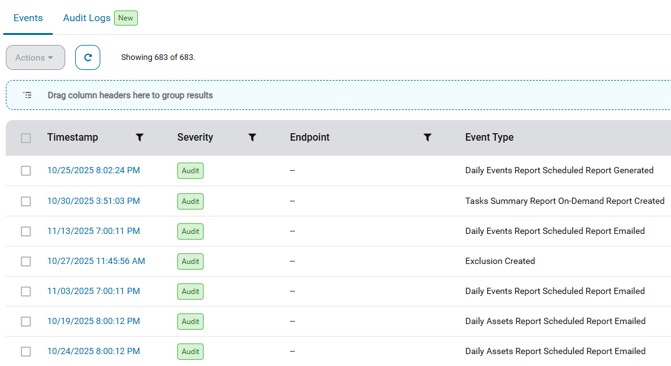Click the group-results list icon in drag area
Viewport: 671px width, 366px height.
27,95
